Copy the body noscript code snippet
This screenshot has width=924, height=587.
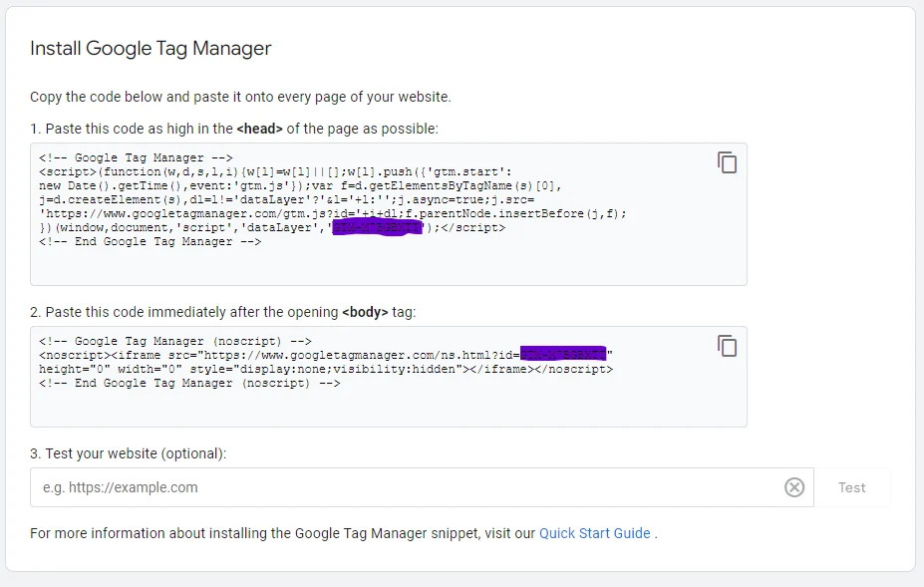click(x=728, y=346)
